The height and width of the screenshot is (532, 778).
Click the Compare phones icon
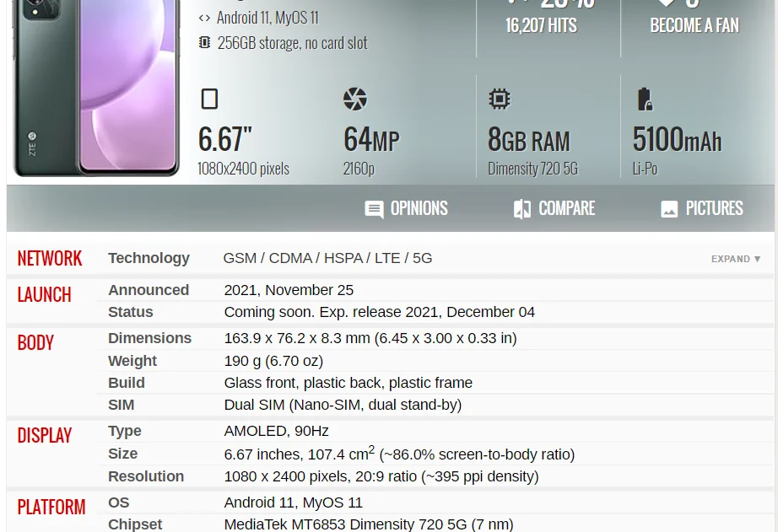pos(522,210)
